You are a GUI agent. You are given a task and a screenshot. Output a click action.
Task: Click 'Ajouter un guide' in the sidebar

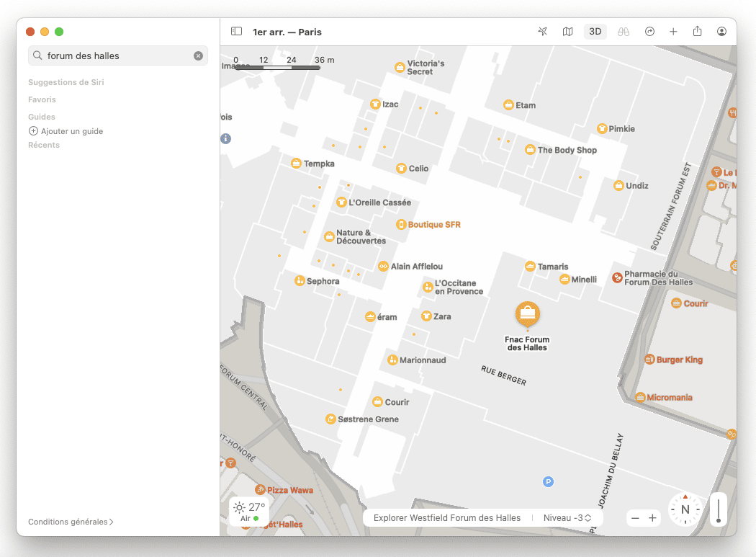click(x=66, y=131)
